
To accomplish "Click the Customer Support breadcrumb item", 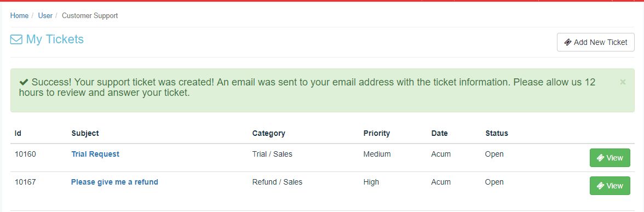I will 90,15.
